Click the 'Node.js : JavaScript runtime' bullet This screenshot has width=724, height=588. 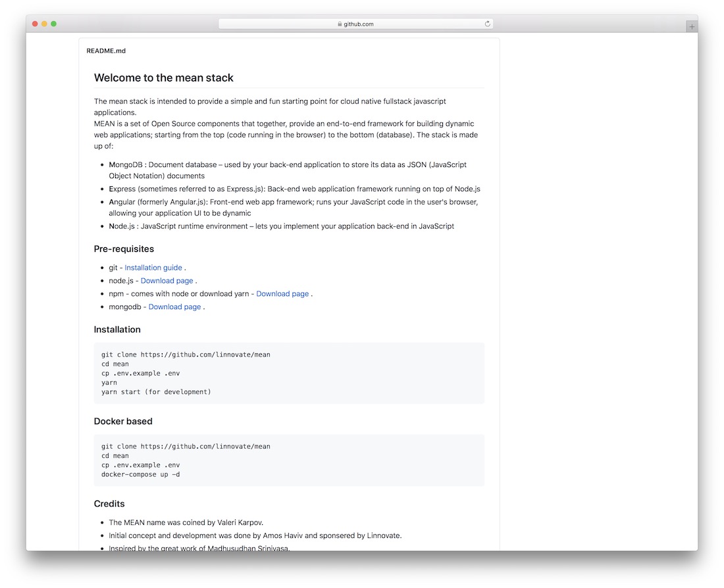point(282,226)
